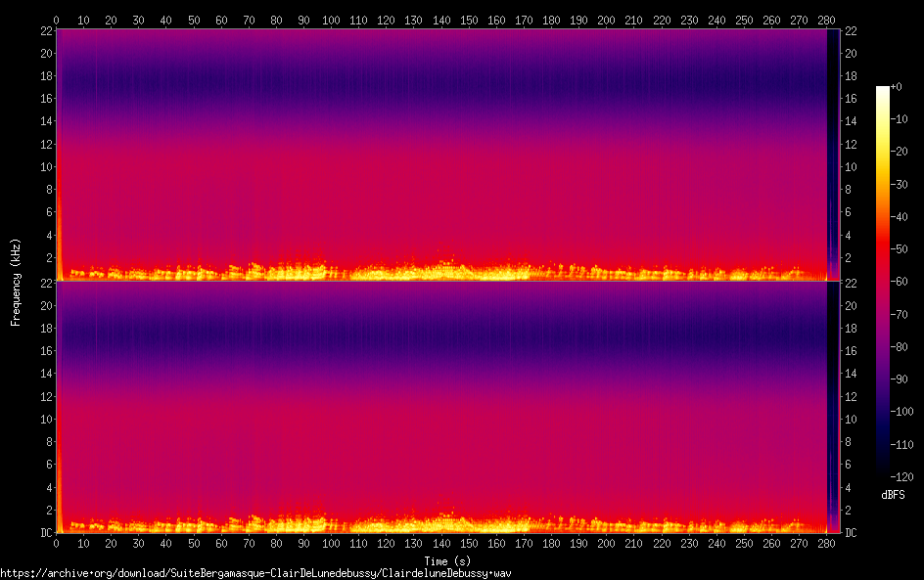Click the "DC" label on right frequency axis
Viewport: 924px width, 580px height.
(x=851, y=533)
